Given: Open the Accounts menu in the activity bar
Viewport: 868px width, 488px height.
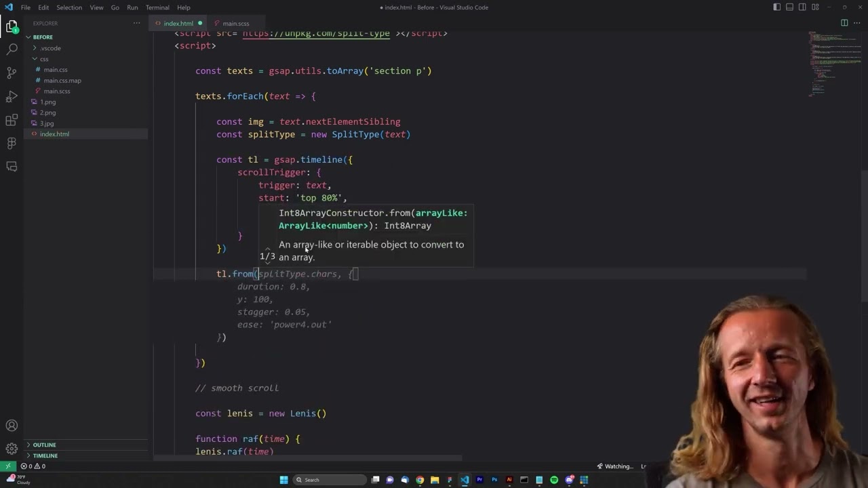Looking at the screenshot, I should (x=12, y=426).
